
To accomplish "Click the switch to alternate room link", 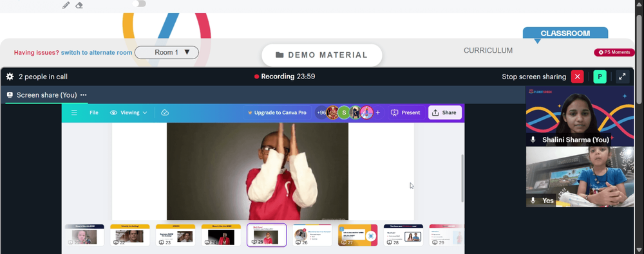I will coord(97,53).
